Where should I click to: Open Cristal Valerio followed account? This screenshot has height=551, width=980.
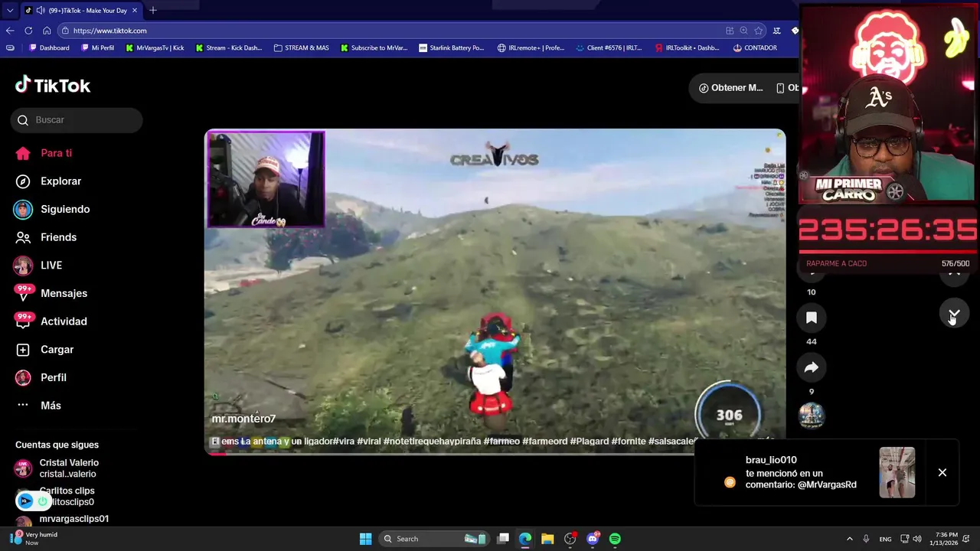coord(57,468)
